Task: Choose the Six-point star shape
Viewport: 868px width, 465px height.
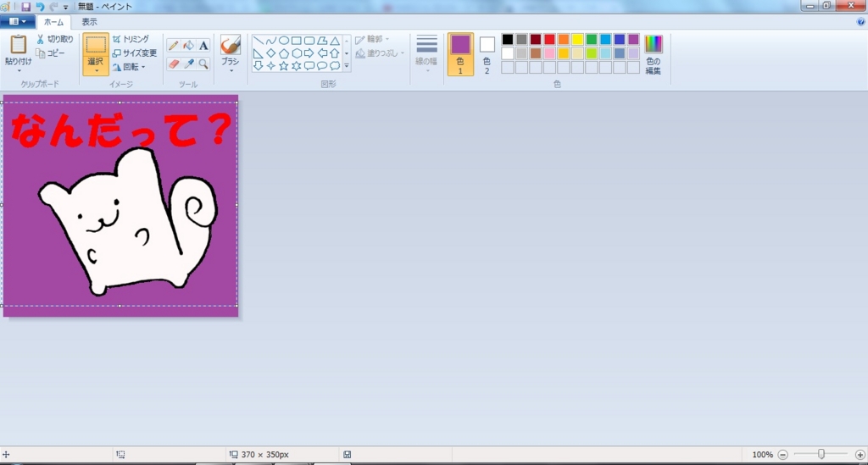Action: tap(296, 66)
